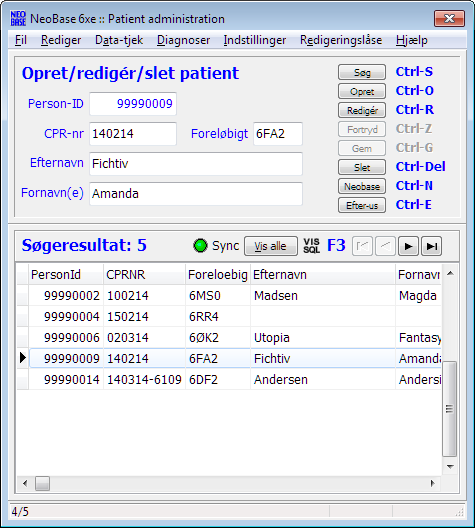
Task: Click the Person-ID field
Action: [x=133, y=104]
